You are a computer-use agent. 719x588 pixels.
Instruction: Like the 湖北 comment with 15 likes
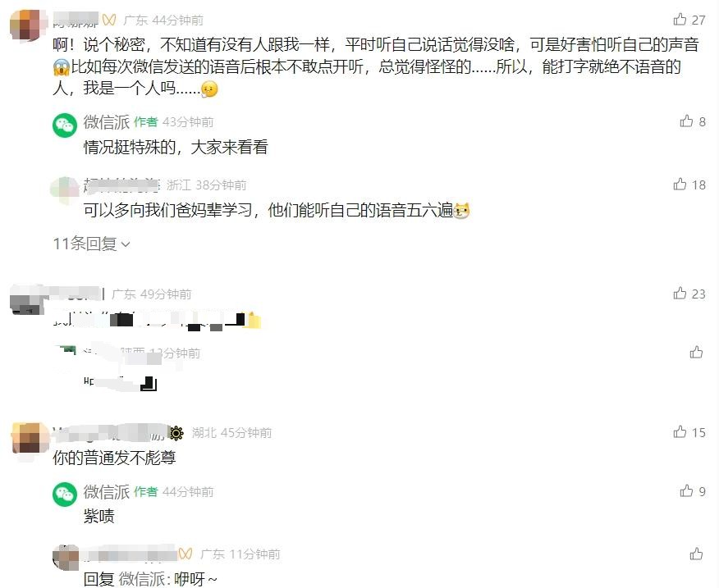pyautogui.click(x=680, y=431)
